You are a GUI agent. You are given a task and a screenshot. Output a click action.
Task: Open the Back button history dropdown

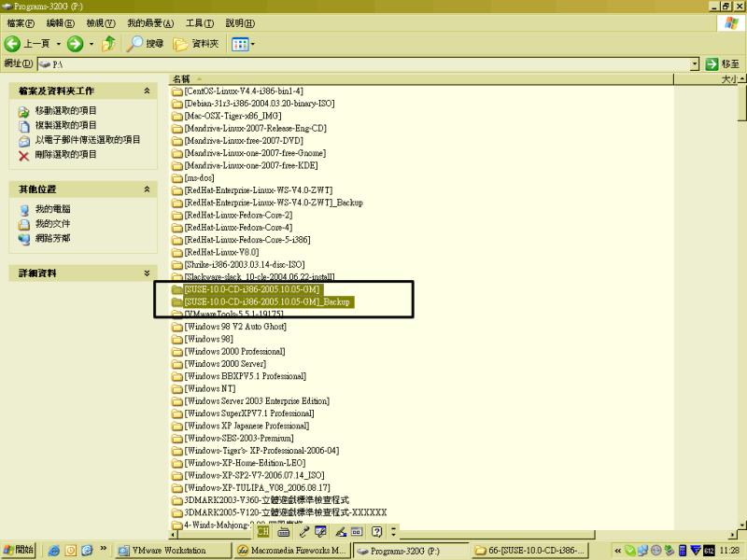(x=59, y=44)
